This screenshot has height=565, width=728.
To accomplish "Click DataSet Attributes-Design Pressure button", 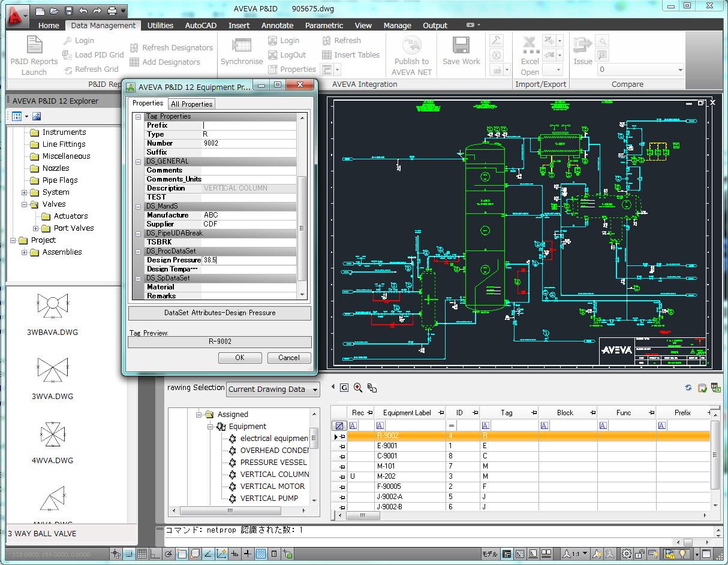I will click(219, 313).
